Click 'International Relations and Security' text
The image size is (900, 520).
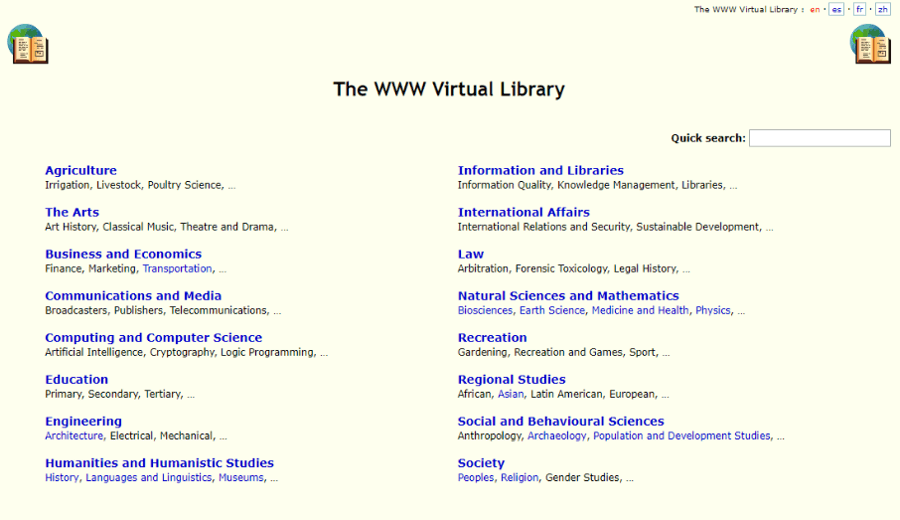(544, 227)
